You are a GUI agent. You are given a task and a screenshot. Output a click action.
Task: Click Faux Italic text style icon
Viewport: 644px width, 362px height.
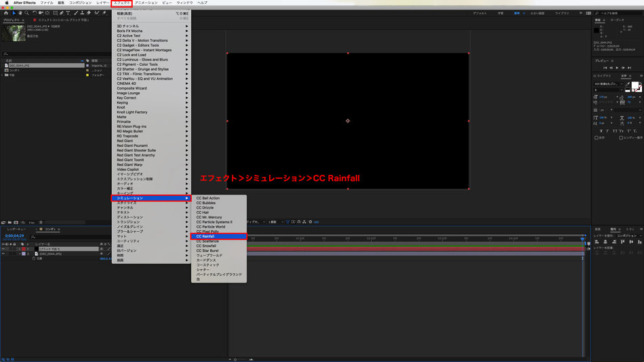click(x=607, y=131)
